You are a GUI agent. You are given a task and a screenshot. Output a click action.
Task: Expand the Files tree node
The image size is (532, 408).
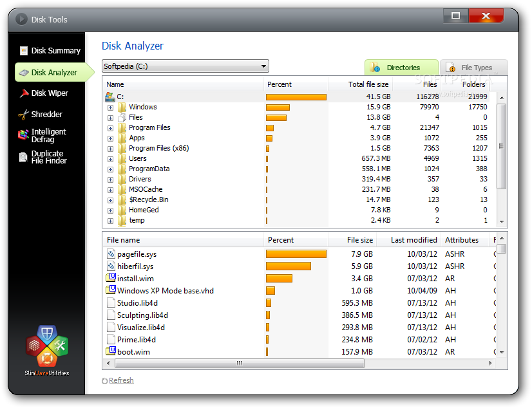coord(110,118)
